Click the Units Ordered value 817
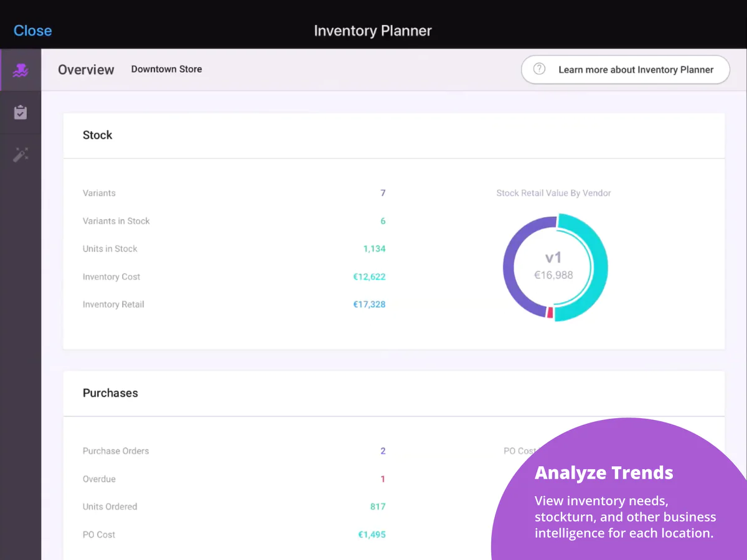Image resolution: width=747 pixels, height=560 pixels. click(x=377, y=506)
